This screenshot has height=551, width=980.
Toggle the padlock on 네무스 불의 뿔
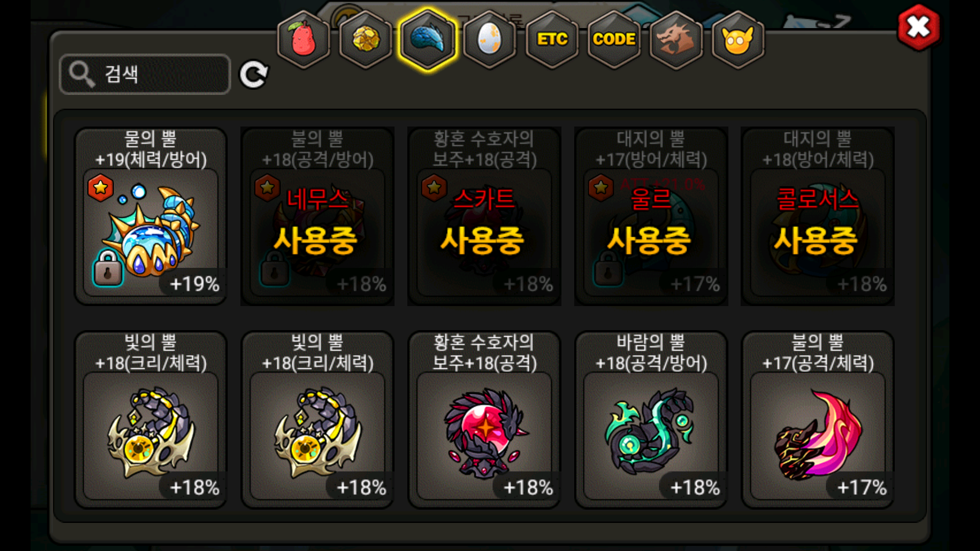coord(275,268)
